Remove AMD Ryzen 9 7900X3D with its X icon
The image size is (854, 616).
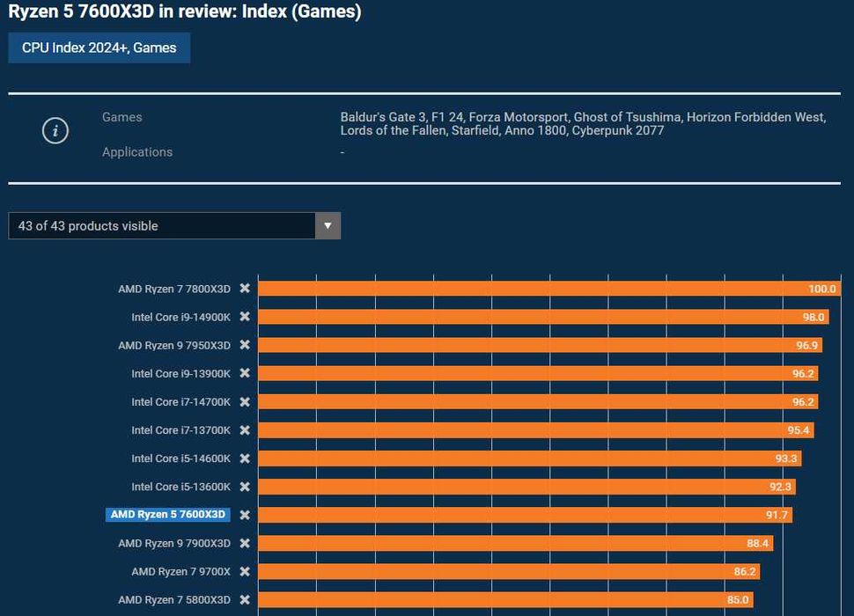coord(245,543)
